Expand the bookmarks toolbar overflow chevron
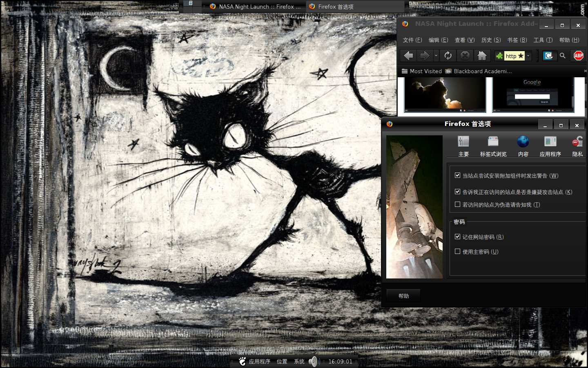 coord(585,71)
